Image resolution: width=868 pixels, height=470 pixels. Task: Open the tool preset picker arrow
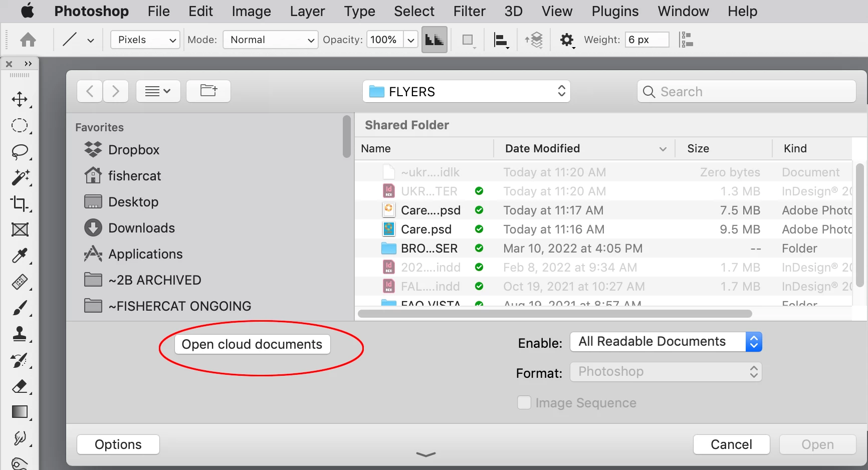pyautogui.click(x=91, y=40)
